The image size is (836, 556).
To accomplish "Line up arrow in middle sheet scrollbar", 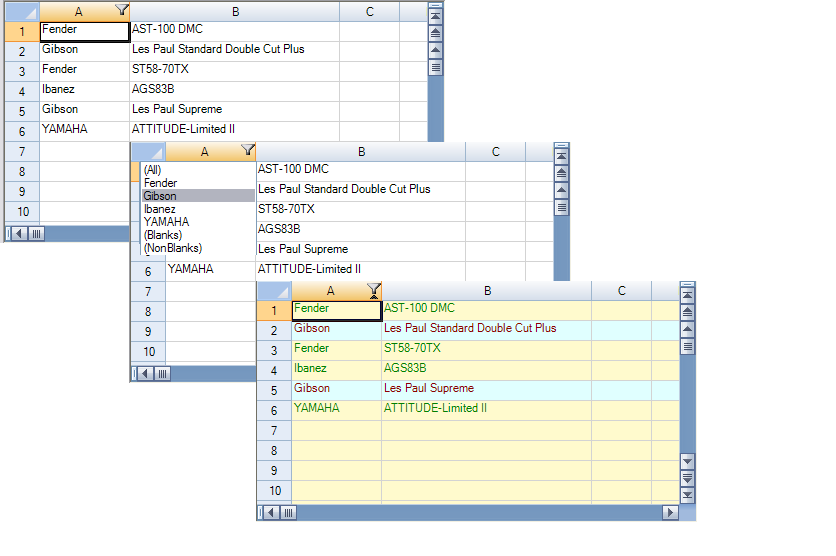I will point(561,190).
